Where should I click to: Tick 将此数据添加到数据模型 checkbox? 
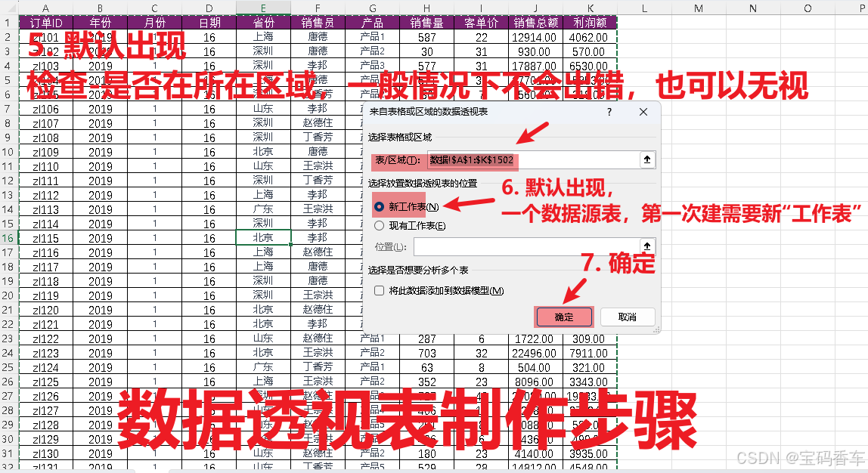[x=380, y=290]
